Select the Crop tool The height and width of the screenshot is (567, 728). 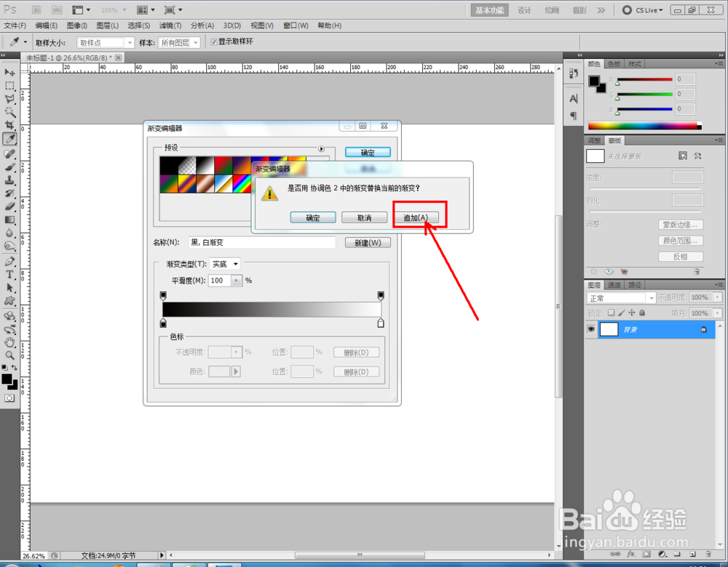pos(9,125)
